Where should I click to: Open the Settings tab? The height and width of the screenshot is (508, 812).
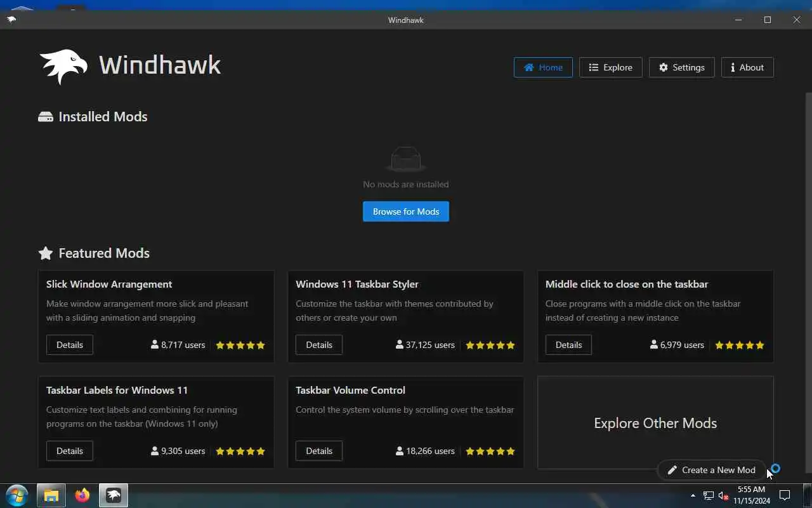coord(681,67)
